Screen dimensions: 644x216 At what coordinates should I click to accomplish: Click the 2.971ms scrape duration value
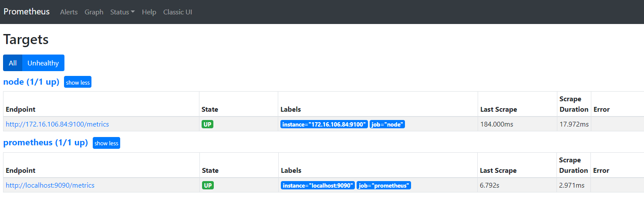pos(572,185)
